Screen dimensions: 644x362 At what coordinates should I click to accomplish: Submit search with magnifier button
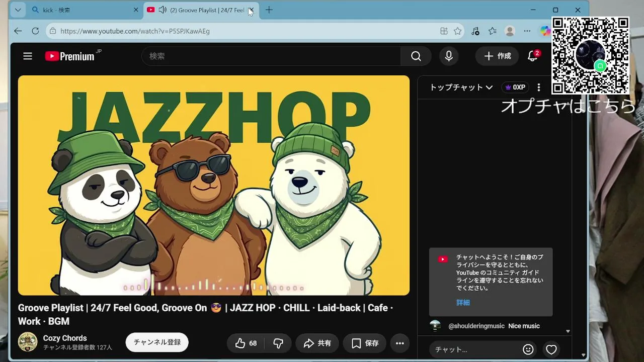click(x=416, y=56)
